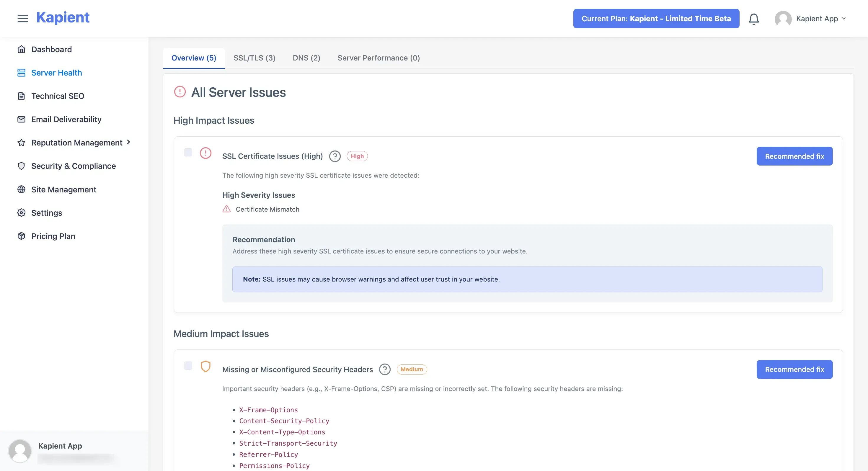Click the Pricing Plan box icon

click(21, 236)
